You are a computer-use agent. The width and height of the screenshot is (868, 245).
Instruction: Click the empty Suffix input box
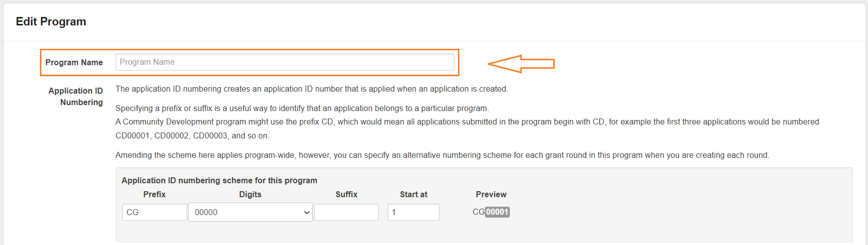click(x=346, y=212)
